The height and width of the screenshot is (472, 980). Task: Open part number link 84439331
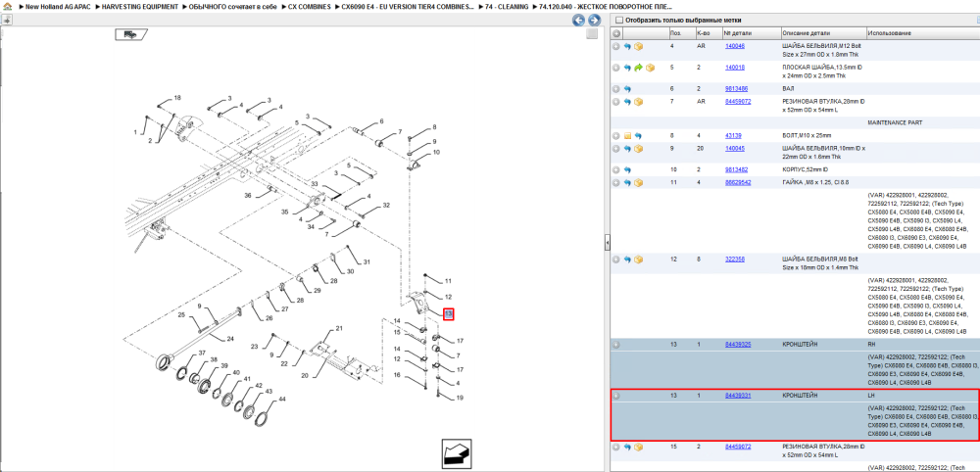738,396
